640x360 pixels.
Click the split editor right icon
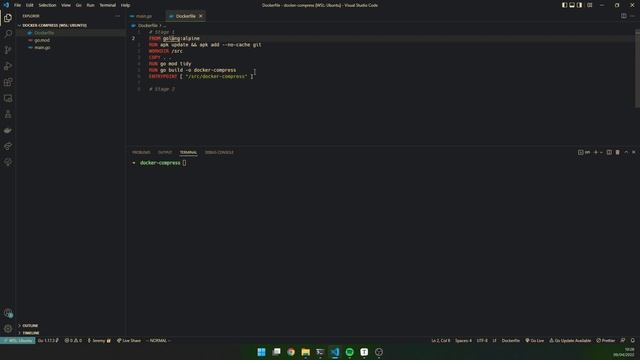click(x=624, y=16)
